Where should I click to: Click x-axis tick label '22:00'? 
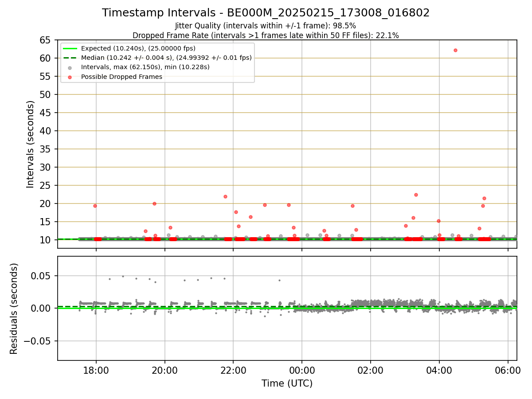pos(233,370)
